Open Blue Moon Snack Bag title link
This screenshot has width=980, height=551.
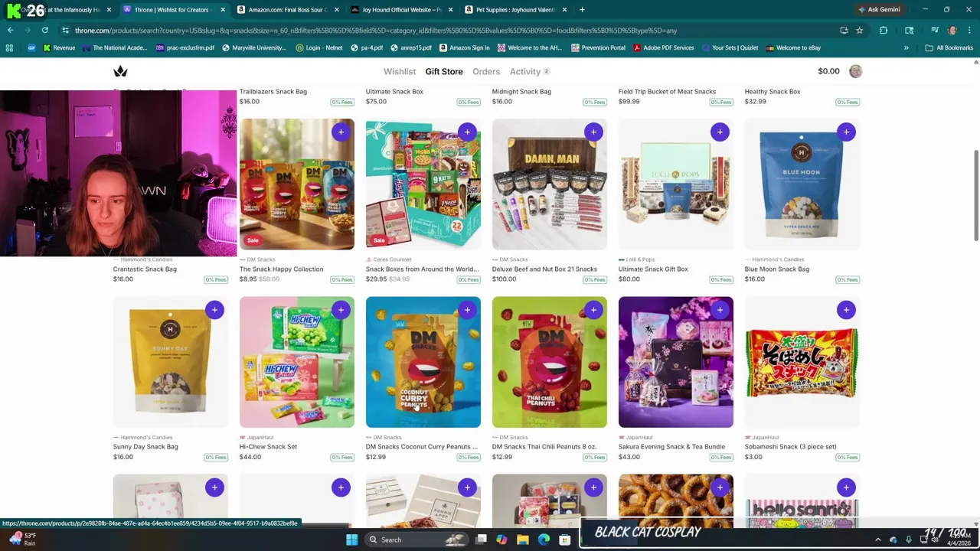[x=776, y=269]
